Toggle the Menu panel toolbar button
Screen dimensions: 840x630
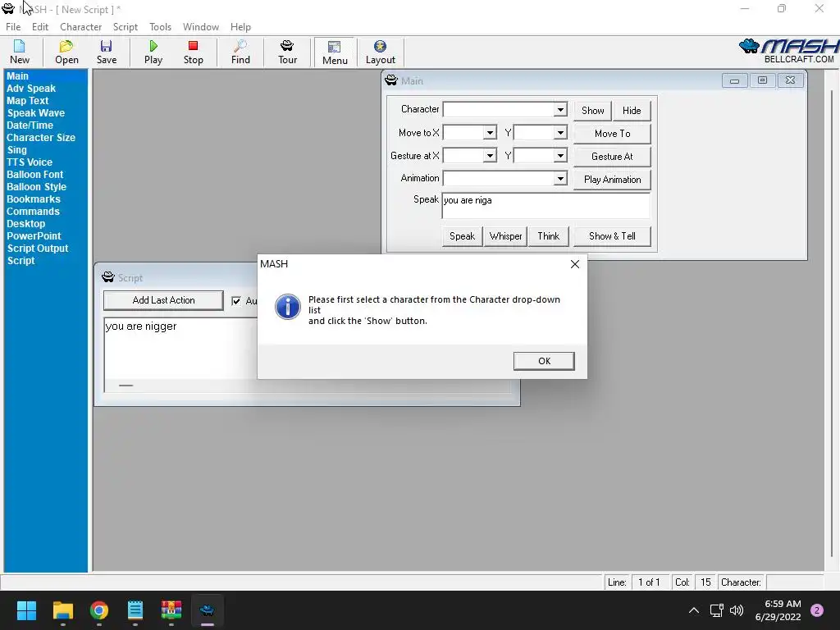coord(335,52)
